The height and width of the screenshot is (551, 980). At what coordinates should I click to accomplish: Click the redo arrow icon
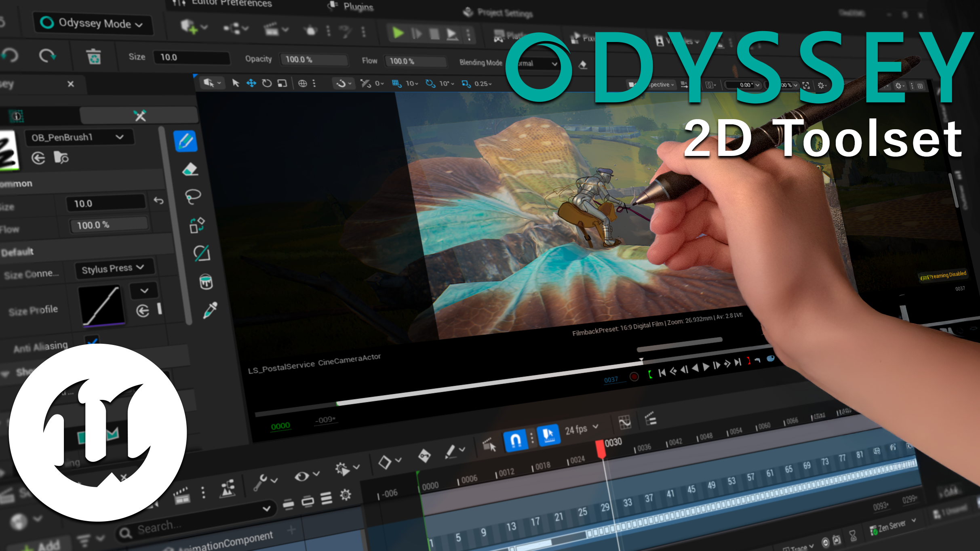tap(47, 55)
